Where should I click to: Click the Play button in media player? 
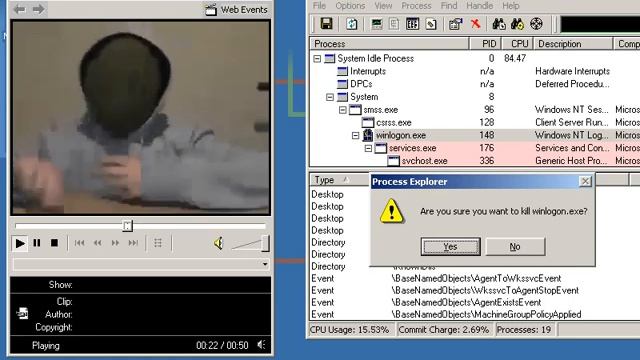point(20,243)
